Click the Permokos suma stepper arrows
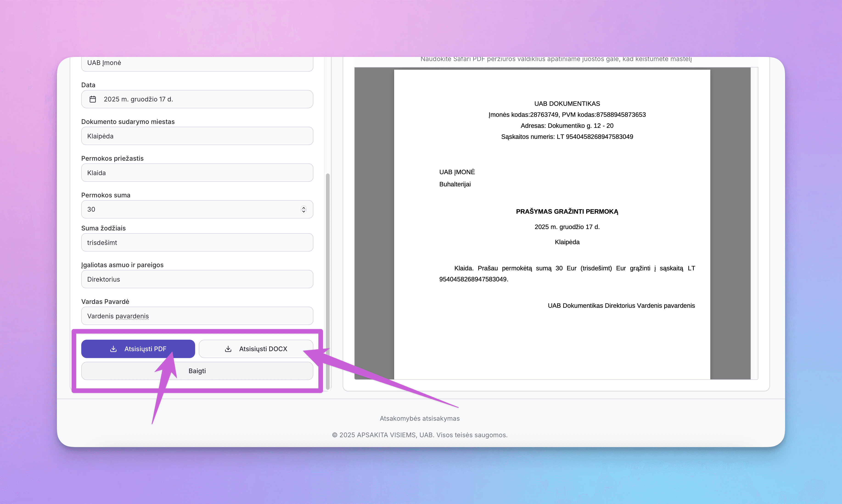 click(304, 210)
